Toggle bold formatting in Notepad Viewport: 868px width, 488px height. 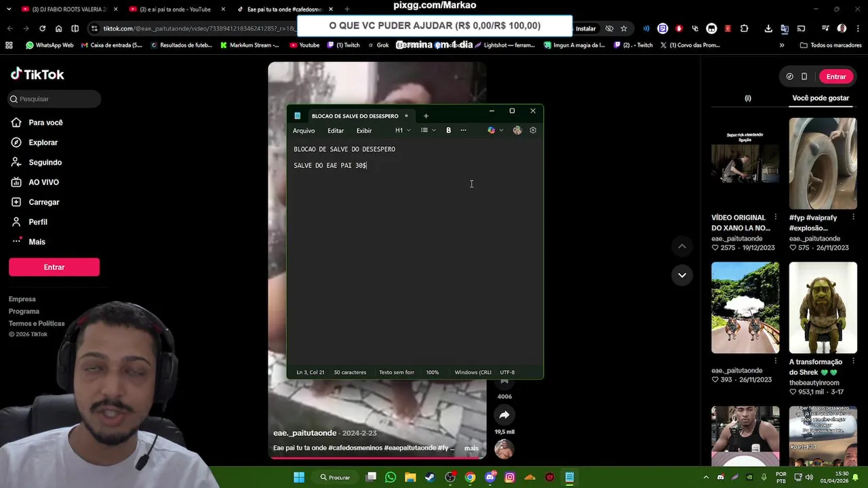448,130
